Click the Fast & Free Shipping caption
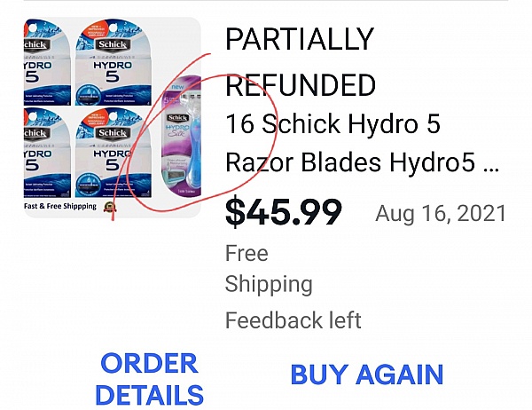 (60, 206)
